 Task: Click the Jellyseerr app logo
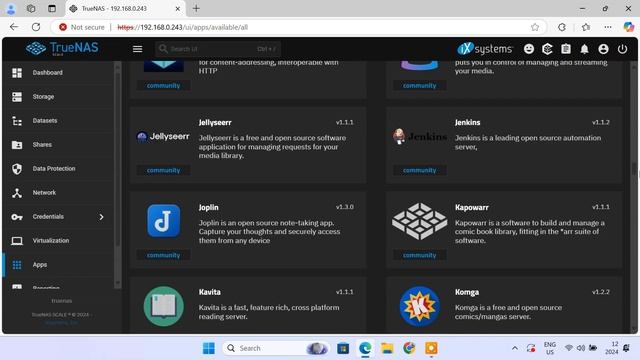[163, 137]
